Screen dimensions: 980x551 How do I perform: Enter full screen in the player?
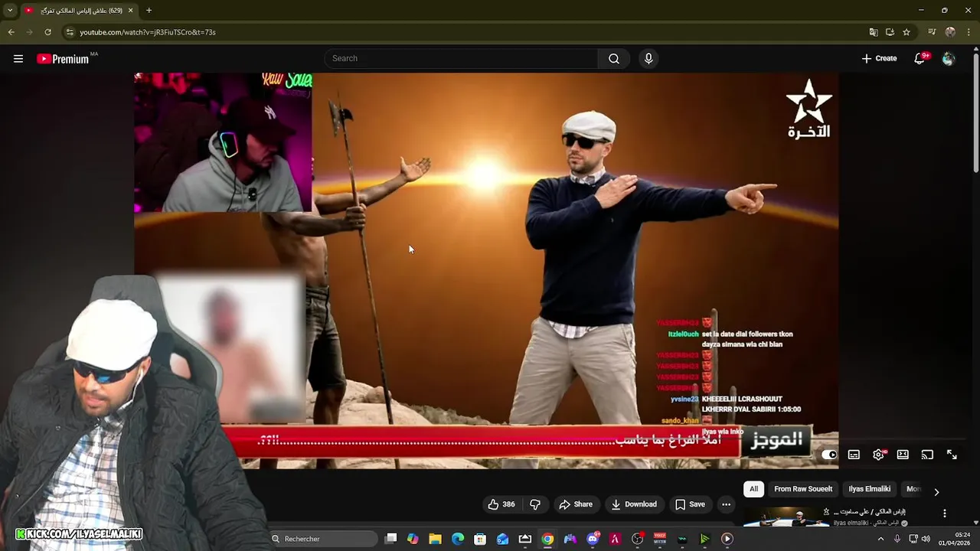952,455
